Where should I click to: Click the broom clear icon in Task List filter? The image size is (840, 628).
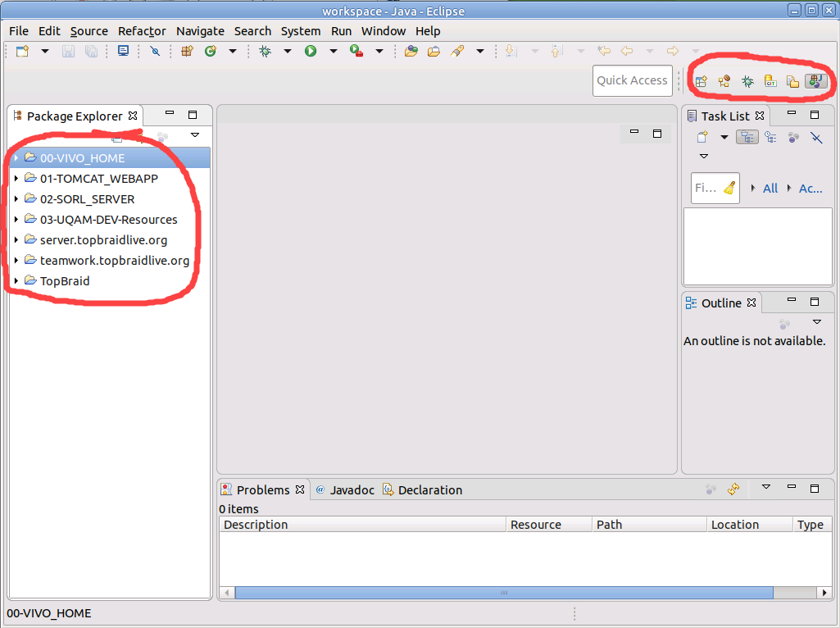pyautogui.click(x=729, y=188)
